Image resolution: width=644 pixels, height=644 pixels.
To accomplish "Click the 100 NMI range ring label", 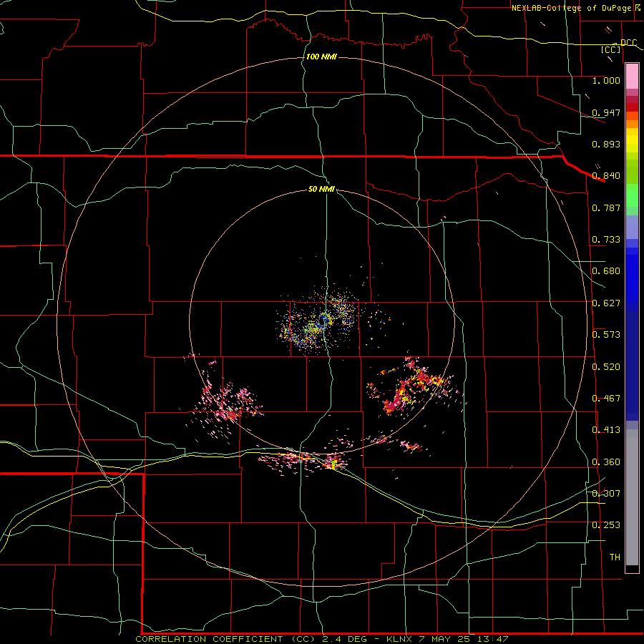I will click(321, 57).
